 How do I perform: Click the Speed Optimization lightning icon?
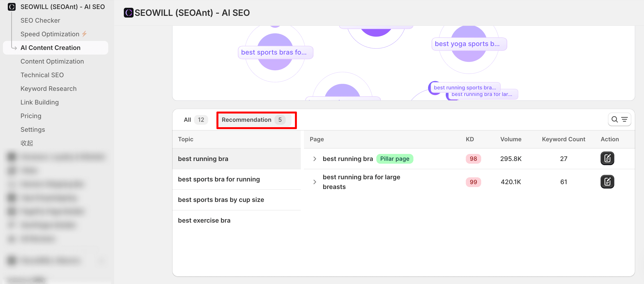coord(85,34)
